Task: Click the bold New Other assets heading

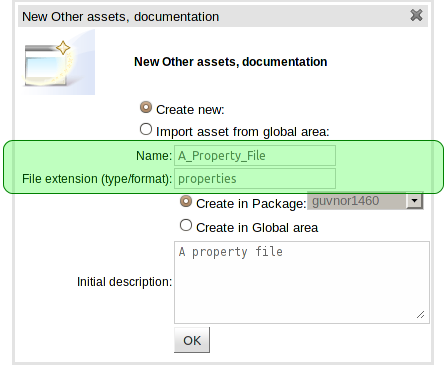Action: pyautogui.click(x=231, y=62)
